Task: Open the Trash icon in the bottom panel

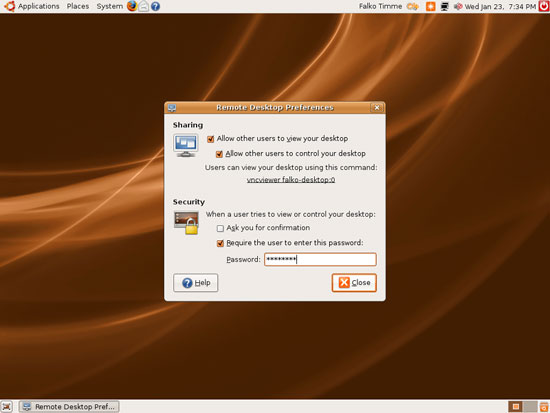Action: point(544,407)
